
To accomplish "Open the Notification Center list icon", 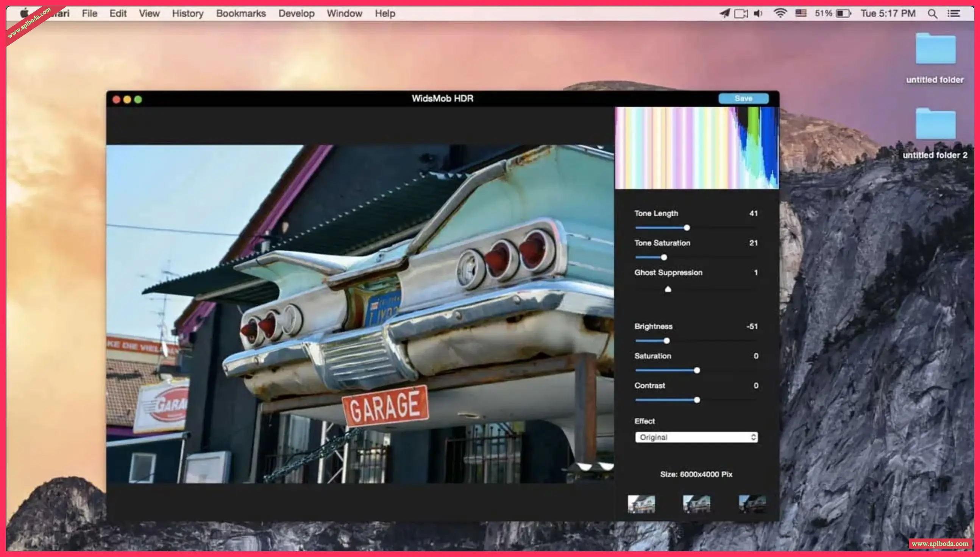I will tap(953, 14).
